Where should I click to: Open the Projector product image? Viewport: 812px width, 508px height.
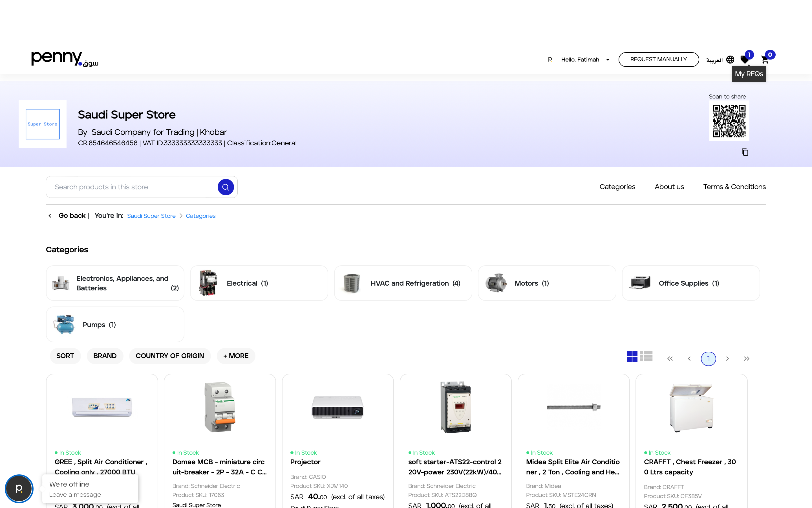tap(337, 407)
